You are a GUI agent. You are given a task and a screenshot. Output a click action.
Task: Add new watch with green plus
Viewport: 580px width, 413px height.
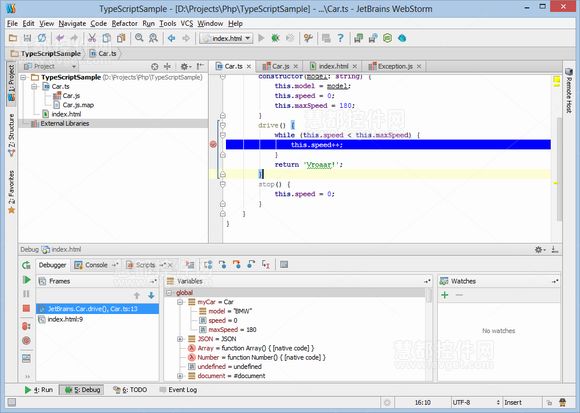tap(445, 295)
